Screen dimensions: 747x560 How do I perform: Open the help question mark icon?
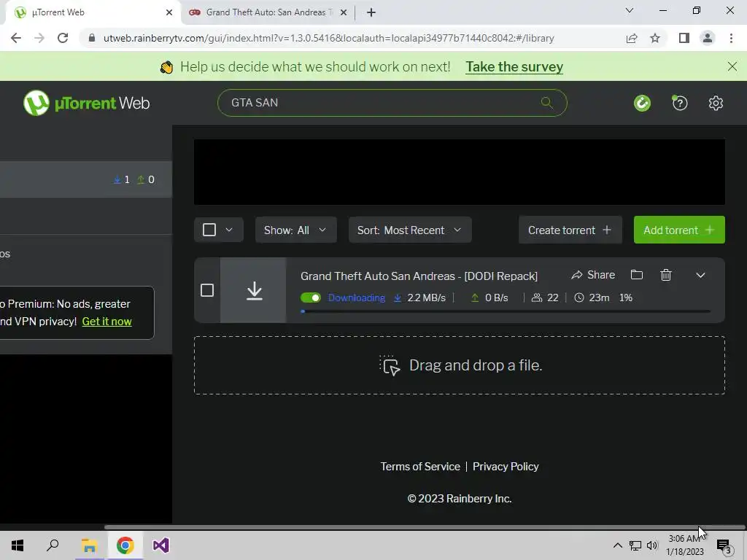coord(680,103)
